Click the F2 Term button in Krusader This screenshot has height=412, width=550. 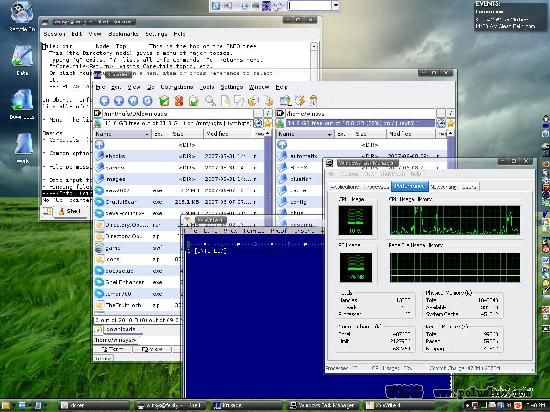point(113,349)
